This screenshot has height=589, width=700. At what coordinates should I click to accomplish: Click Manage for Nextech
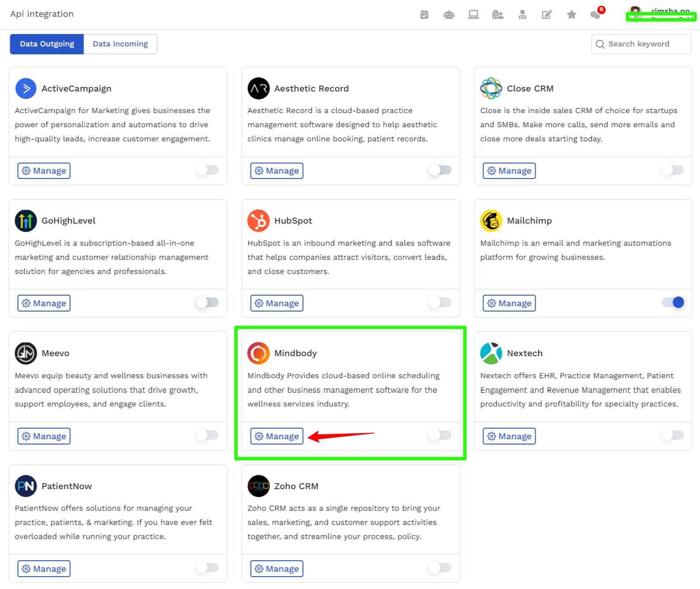[509, 436]
